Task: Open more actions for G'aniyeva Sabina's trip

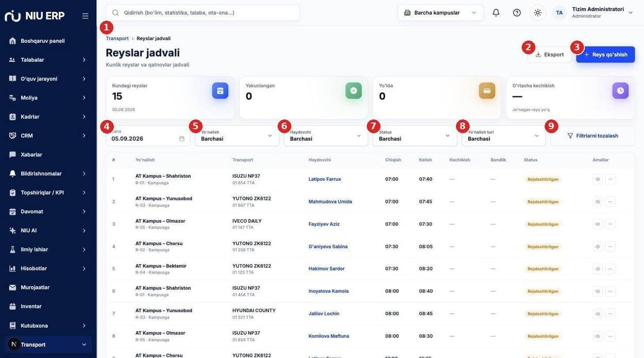Action: [x=611, y=246]
